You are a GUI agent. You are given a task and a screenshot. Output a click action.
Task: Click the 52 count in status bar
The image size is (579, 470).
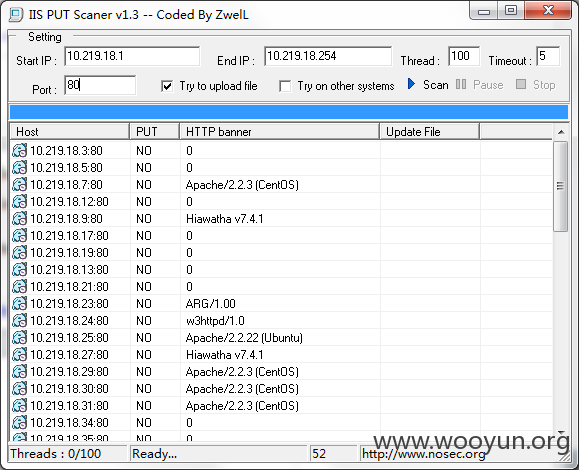pos(319,453)
